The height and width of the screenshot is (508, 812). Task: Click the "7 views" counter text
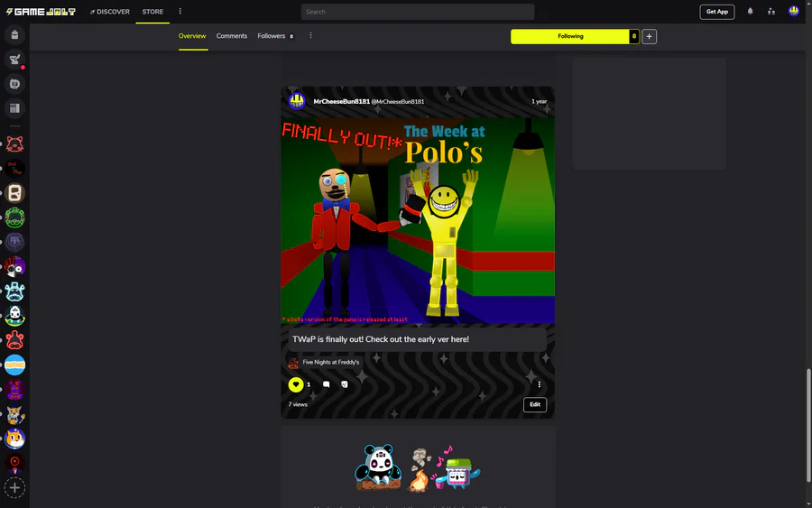(x=298, y=404)
